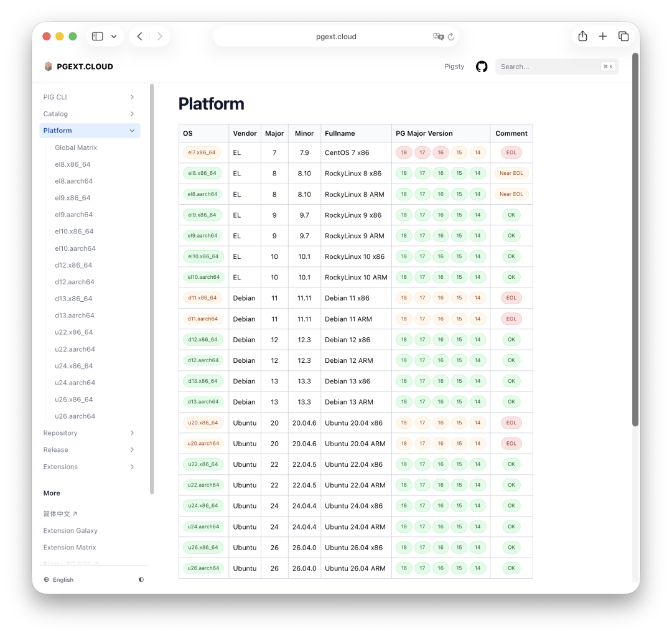672x636 pixels.
Task: Open the Extension Galaxy link
Action: coord(70,531)
